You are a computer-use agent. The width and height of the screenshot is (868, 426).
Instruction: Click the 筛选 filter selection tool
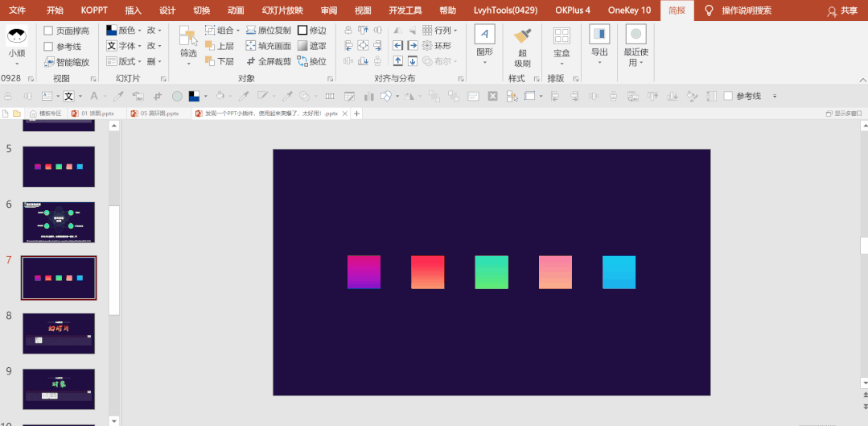point(188,45)
